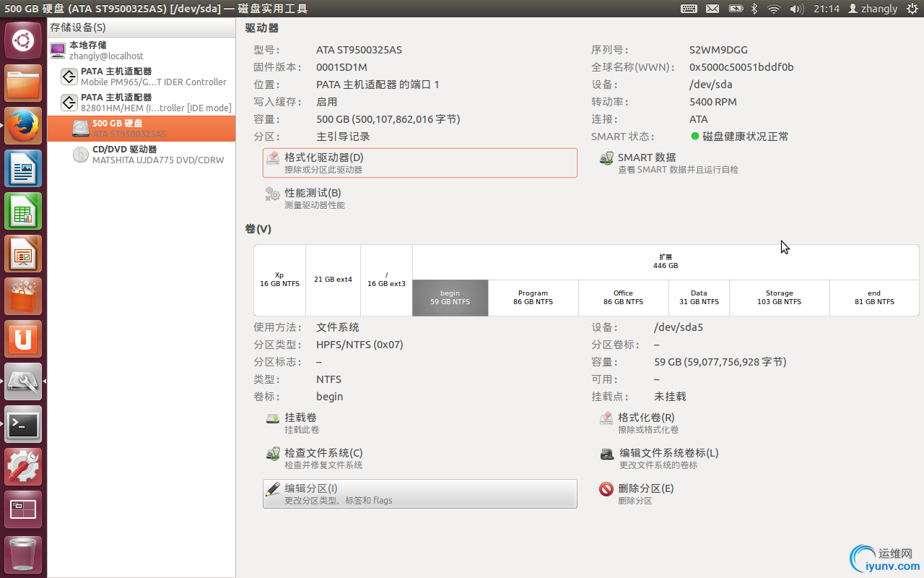
Task: Click the mount point value 未挂载
Action: click(670, 397)
